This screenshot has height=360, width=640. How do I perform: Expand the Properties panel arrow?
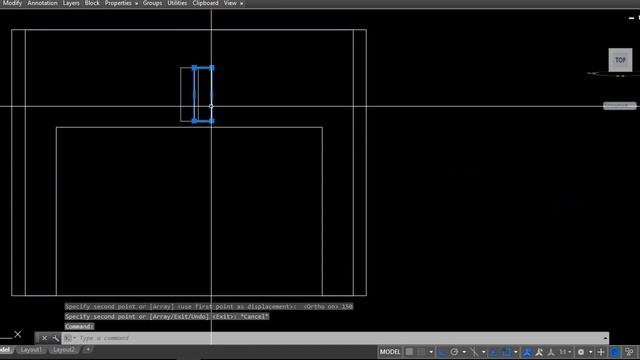coord(136,4)
